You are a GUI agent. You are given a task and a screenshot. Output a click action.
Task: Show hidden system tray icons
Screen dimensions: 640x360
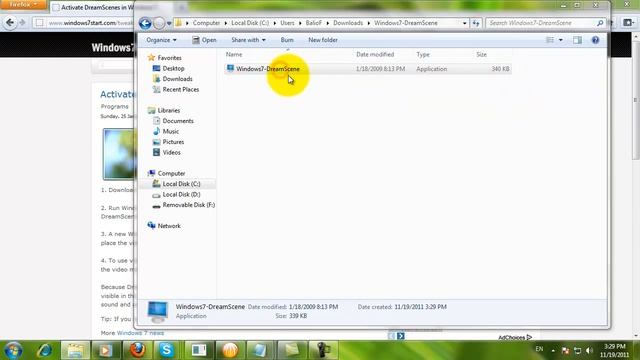pos(553,351)
